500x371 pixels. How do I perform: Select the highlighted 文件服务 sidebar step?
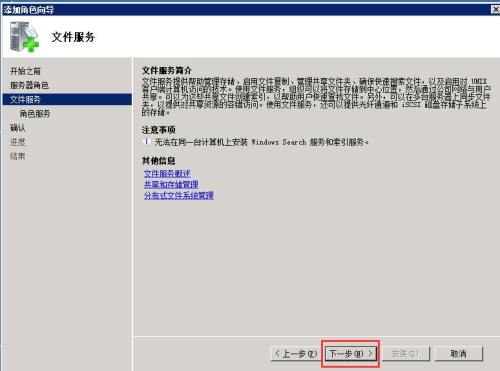tap(67, 99)
